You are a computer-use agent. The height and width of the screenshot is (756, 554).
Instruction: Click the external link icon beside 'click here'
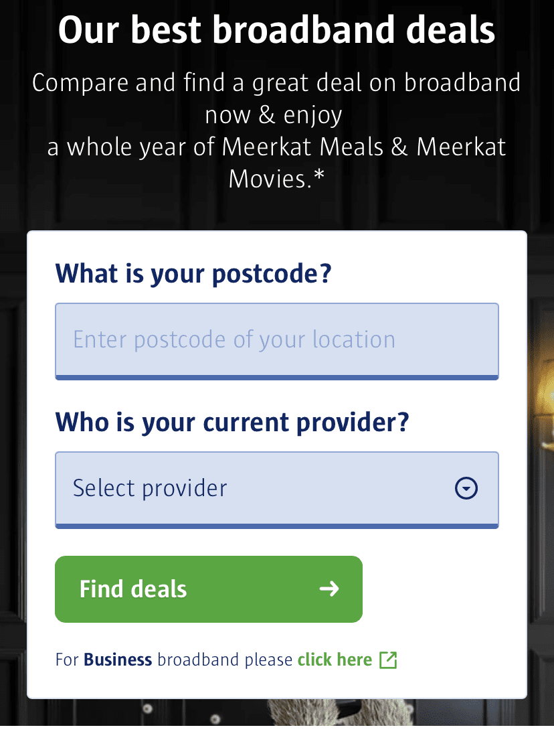(388, 660)
